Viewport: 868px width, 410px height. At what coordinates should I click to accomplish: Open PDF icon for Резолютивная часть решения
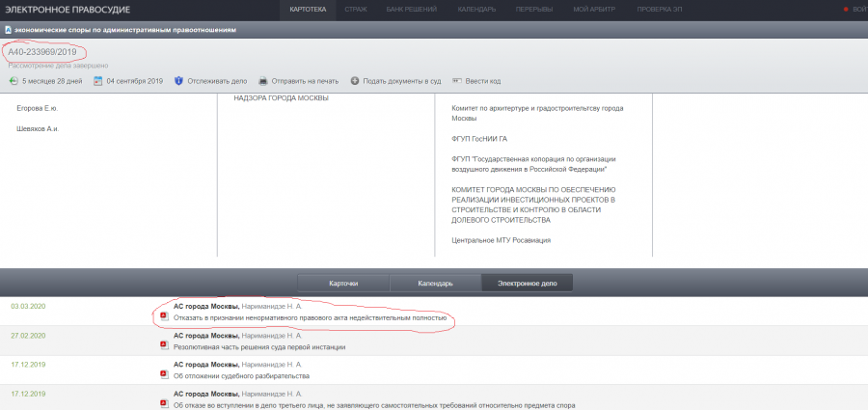(x=164, y=345)
